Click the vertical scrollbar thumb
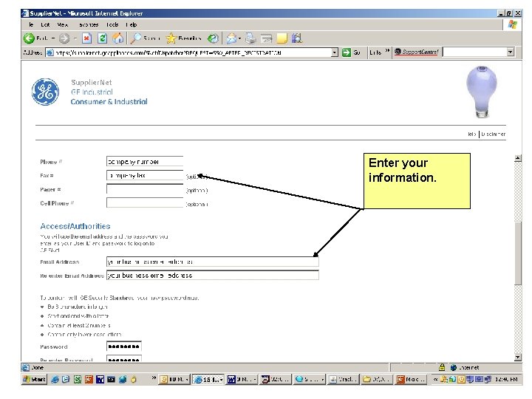The width and height of the screenshot is (532, 399). [518, 253]
